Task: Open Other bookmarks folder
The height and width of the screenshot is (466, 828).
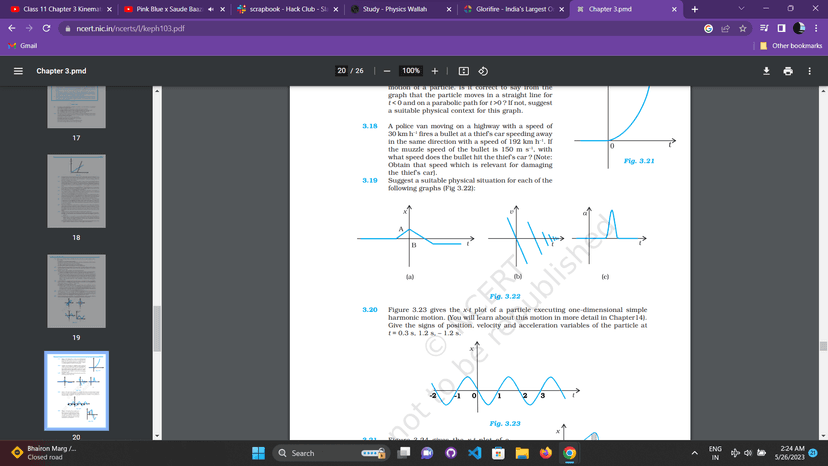Action: tap(791, 46)
